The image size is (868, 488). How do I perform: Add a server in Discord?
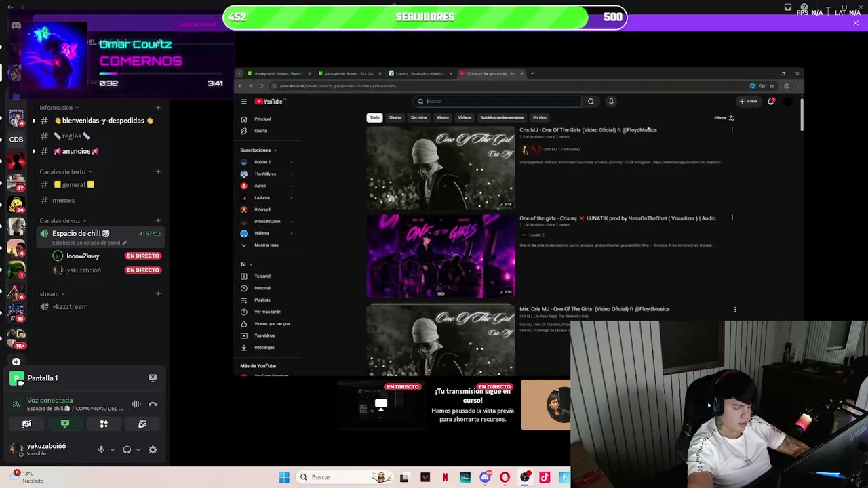click(x=16, y=362)
